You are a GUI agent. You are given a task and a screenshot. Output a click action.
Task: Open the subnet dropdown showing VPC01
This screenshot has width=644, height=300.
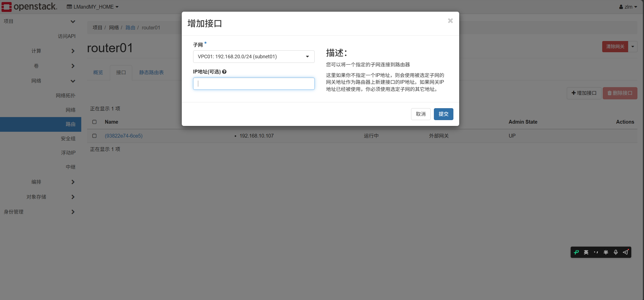[254, 57]
